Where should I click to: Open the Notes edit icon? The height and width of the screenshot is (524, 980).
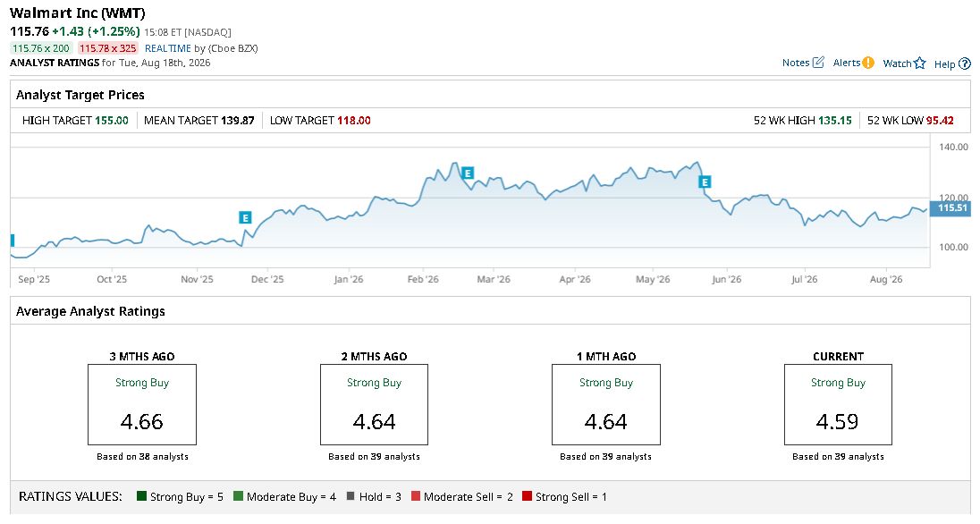click(818, 63)
